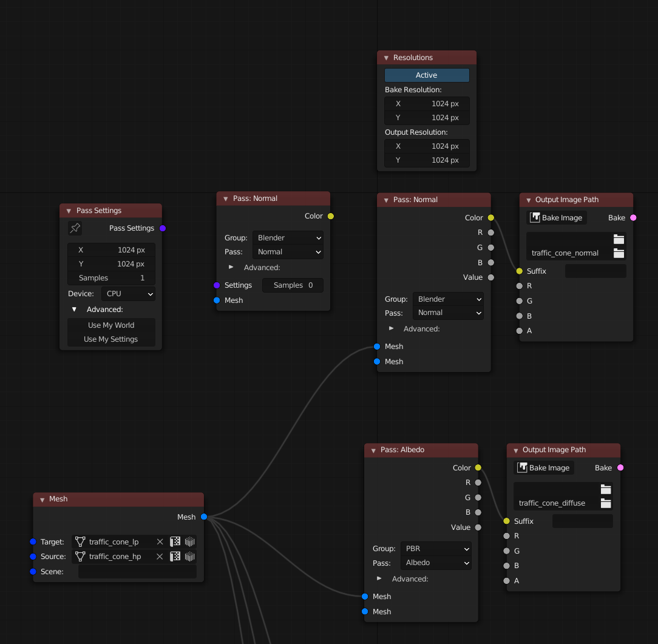Toggle Use My World option
658x644 pixels.
(x=111, y=325)
